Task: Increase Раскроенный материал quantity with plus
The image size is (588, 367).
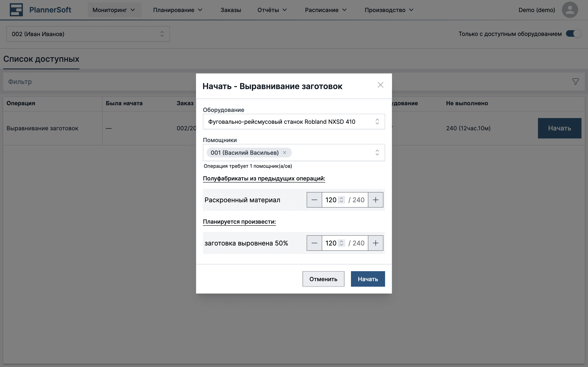Action: point(376,200)
